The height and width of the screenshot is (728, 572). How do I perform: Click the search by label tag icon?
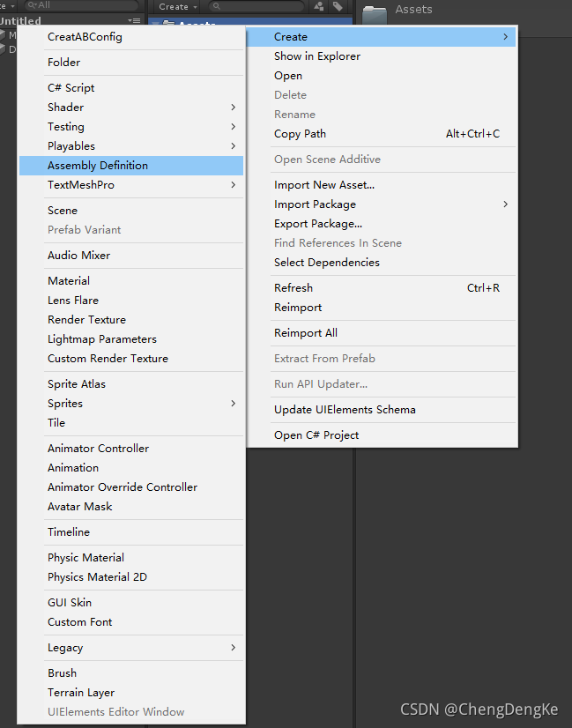pos(338,6)
